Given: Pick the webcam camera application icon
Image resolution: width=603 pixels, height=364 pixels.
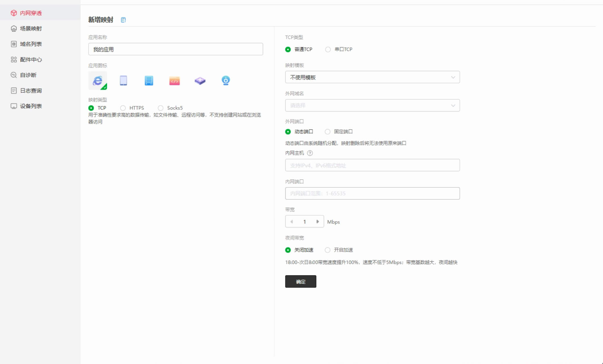Looking at the screenshot, I should 225,81.
